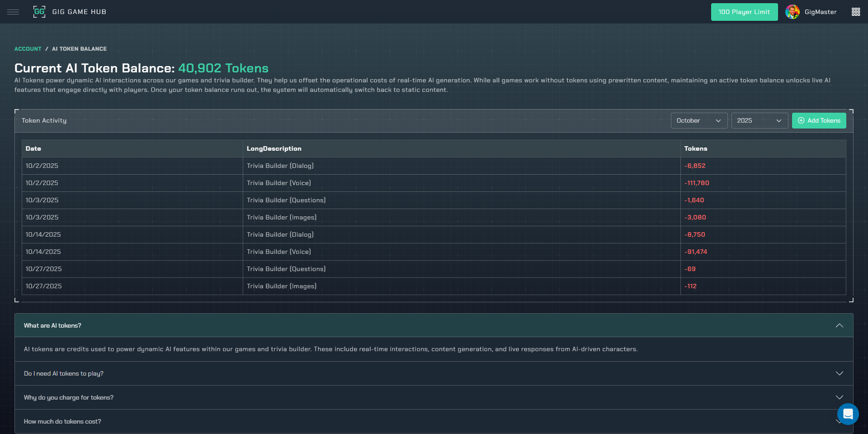Click the Date column header
This screenshot has height=434, width=868.
pyautogui.click(x=33, y=148)
